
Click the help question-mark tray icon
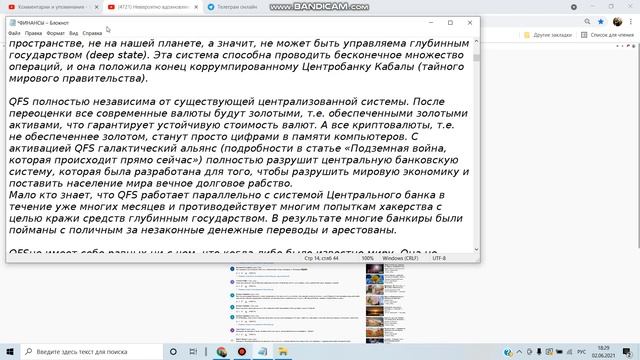pos(507,352)
